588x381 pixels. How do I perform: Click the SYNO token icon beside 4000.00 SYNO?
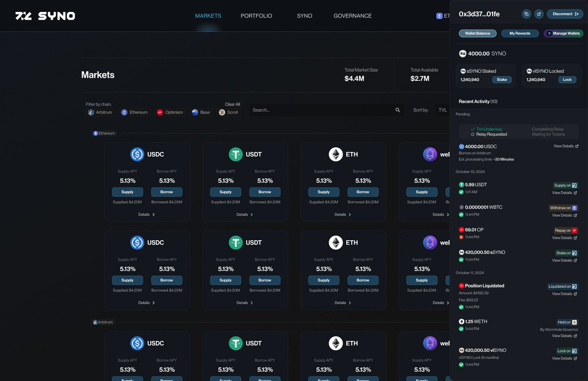pyautogui.click(x=462, y=54)
